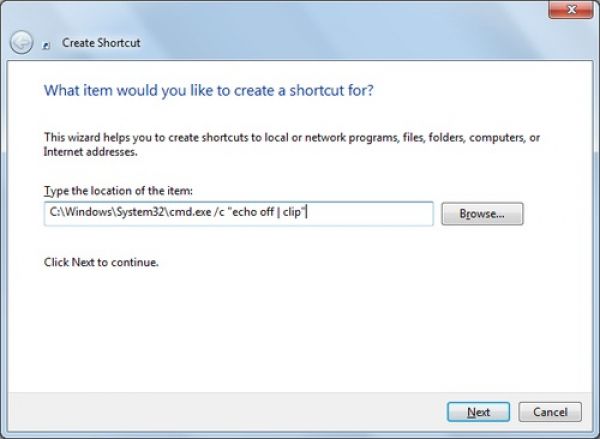
Task: Click the back arrow button
Action: pyautogui.click(x=21, y=43)
